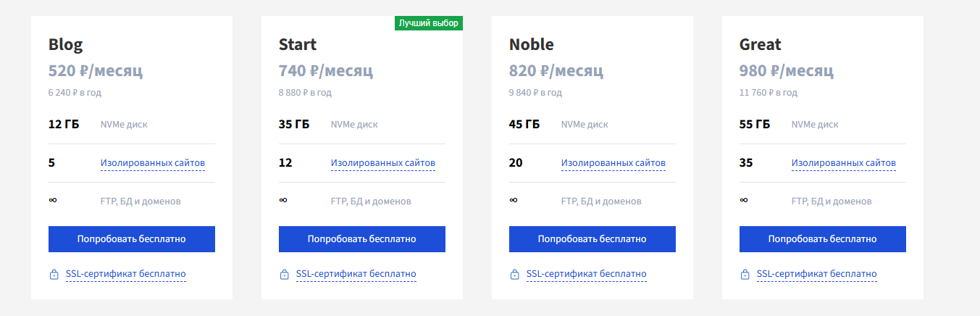Viewport: 980px width, 316px height.
Task: Open free SSL certificate link in Noble plan
Action: 587,274
